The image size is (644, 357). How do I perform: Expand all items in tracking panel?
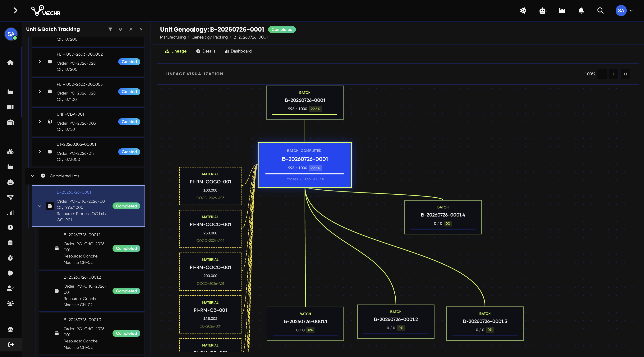tap(121, 29)
